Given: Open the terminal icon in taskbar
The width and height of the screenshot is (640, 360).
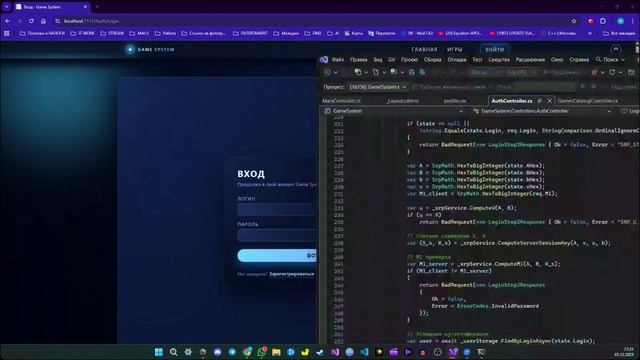Looking at the screenshot, I should pos(482,352).
